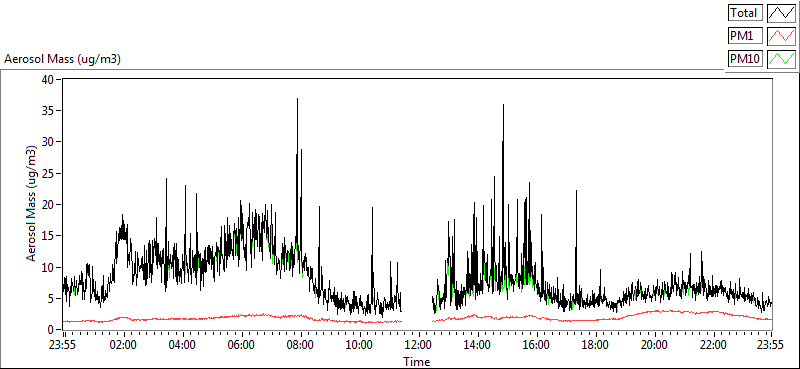
Task: Click the 10:00 time tick label
Action: 360,344
